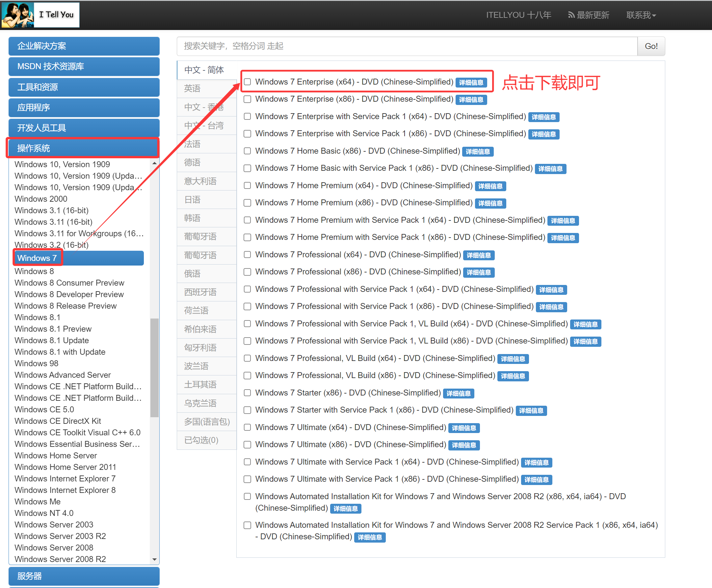Switch to the 西班牙语 language tab
This screenshot has width=712, height=588.
(x=206, y=292)
